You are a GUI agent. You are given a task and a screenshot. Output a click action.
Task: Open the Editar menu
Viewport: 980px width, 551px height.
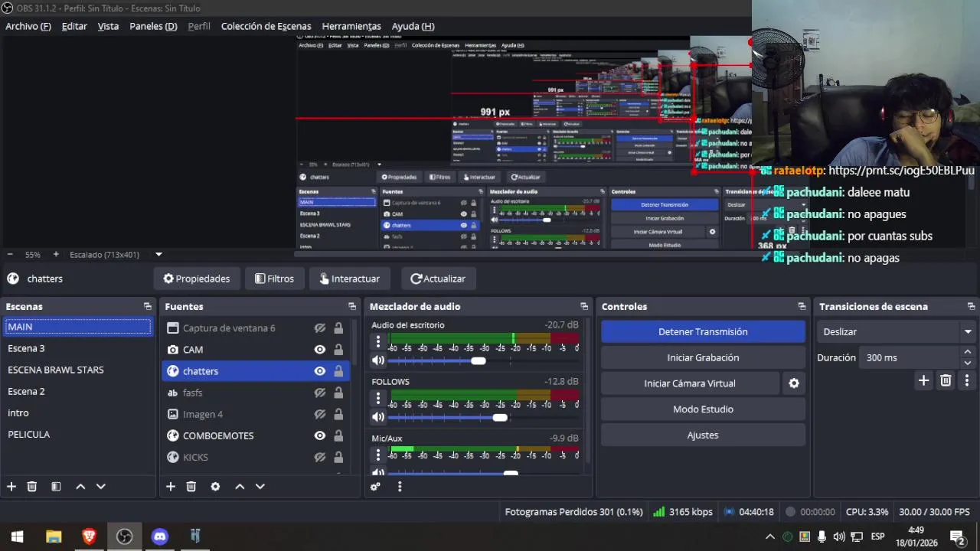point(74,26)
